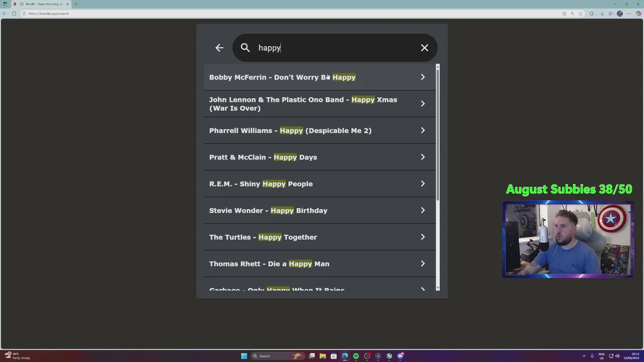The width and height of the screenshot is (644, 362).
Task: Open chevron for Stevie Wonder Happy Birthday
Action: pyautogui.click(x=423, y=210)
